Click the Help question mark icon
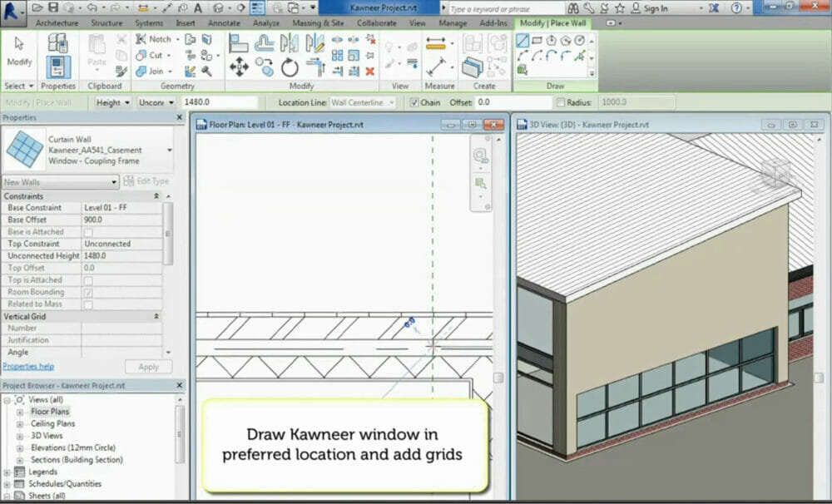The height and width of the screenshot is (504, 832). point(736,8)
